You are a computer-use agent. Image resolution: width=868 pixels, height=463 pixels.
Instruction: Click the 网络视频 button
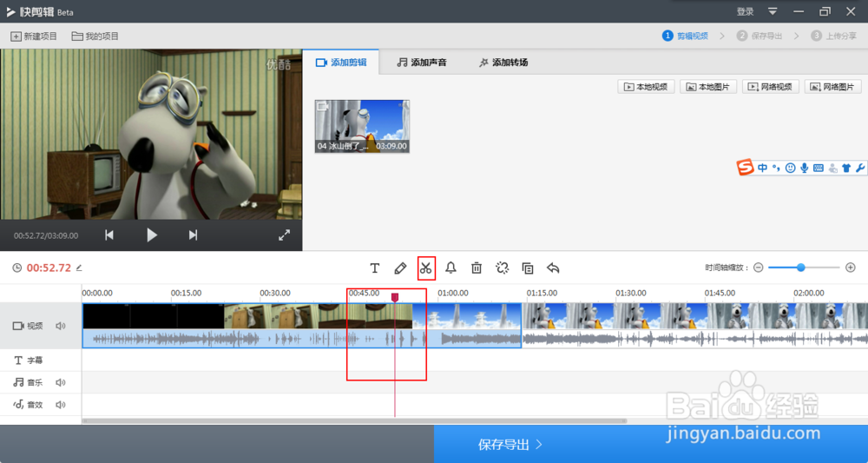[771, 87]
